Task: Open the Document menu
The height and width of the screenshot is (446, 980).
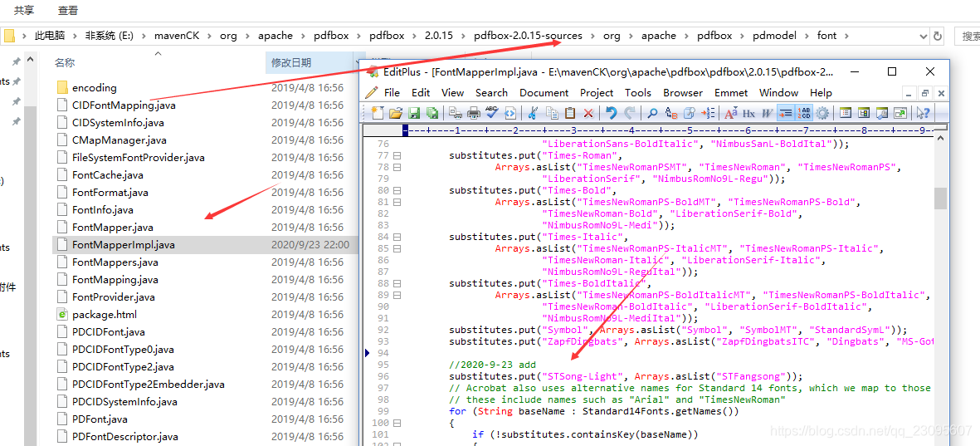Action: [x=544, y=92]
